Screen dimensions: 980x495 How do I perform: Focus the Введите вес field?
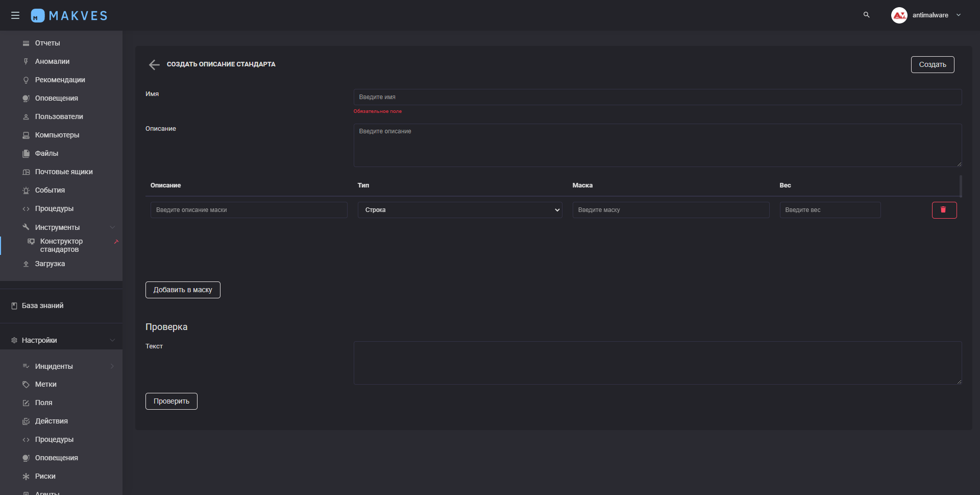click(830, 210)
